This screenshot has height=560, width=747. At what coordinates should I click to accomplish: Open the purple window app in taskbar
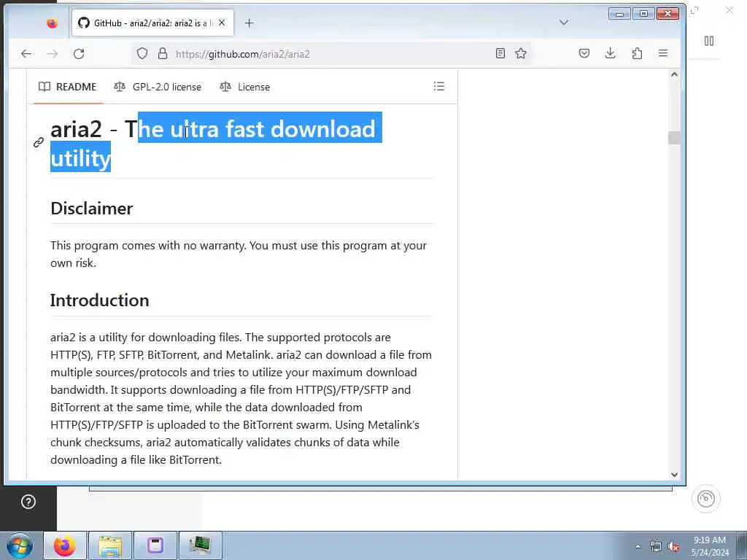click(x=155, y=545)
